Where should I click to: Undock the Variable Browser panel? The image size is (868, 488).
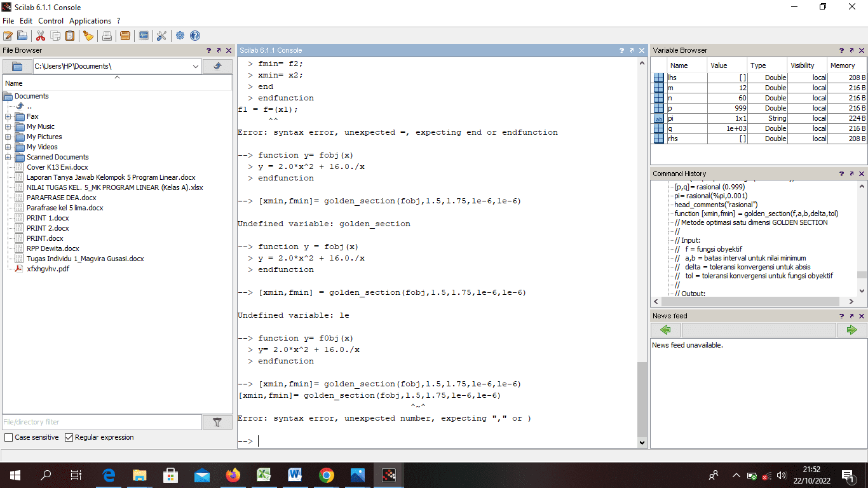[852, 50]
